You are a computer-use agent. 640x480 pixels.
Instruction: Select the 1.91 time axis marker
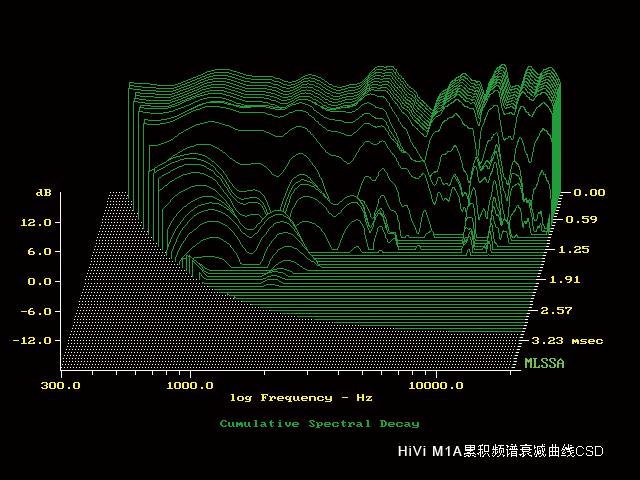pos(566,281)
